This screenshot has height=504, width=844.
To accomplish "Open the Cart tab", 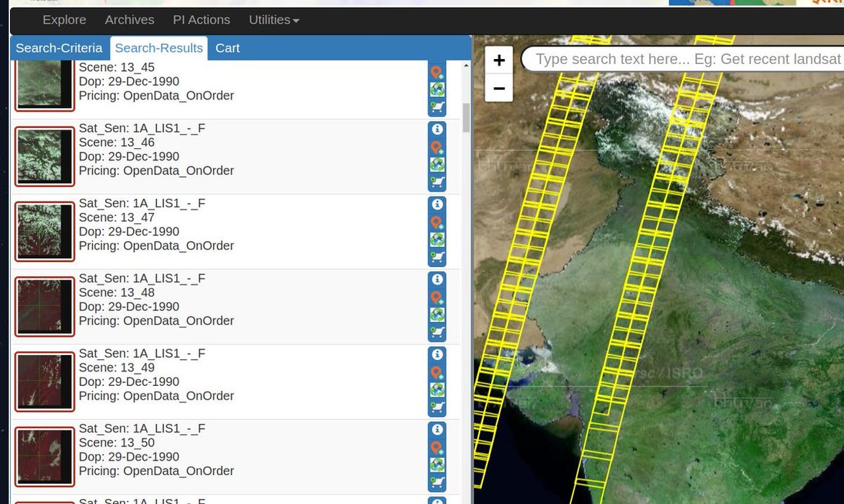I will pos(228,48).
